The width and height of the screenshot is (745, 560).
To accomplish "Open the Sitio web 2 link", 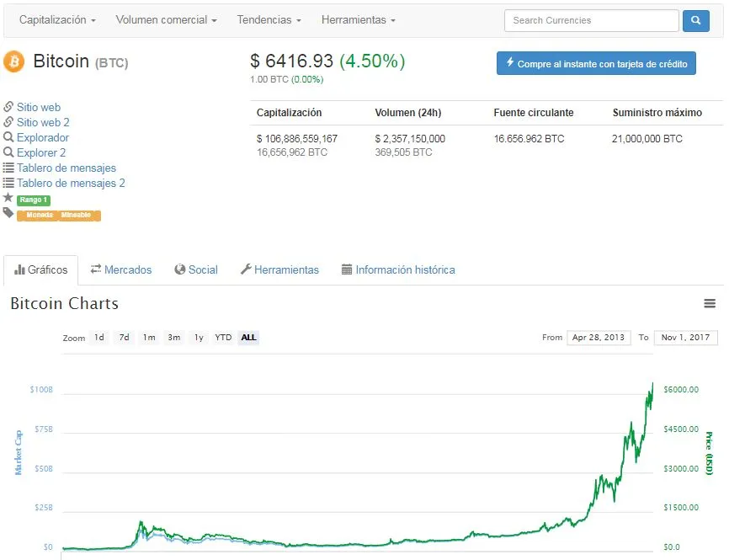I will point(43,122).
